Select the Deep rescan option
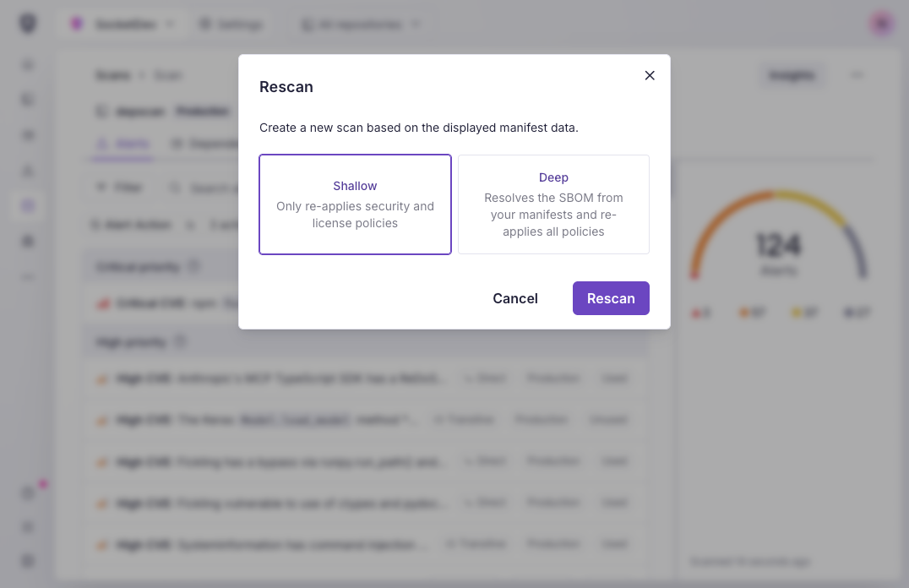Image resolution: width=909 pixels, height=588 pixels. (553, 204)
